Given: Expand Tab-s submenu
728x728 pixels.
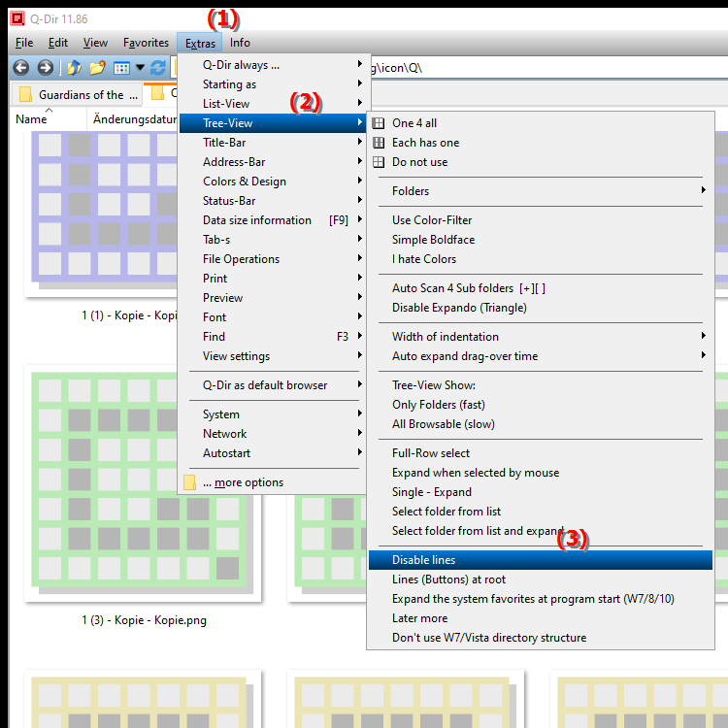Looking at the screenshot, I should 272,240.
